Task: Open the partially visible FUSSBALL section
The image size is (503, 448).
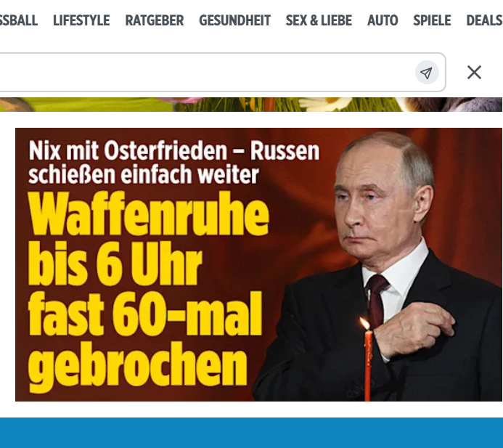Action: pos(19,20)
